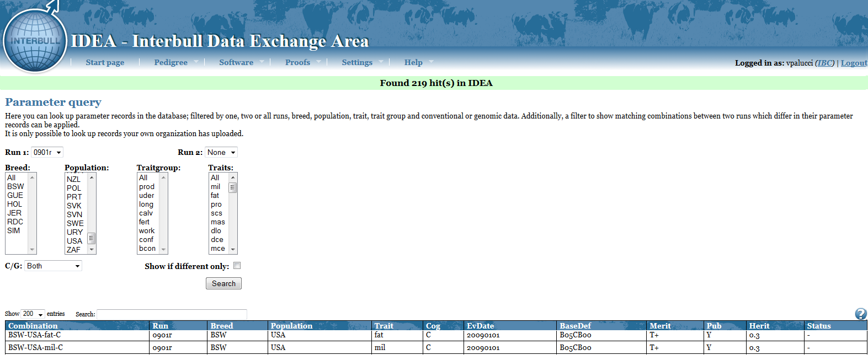Open the Run 2 dropdown
The height and width of the screenshot is (355, 868).
click(221, 152)
